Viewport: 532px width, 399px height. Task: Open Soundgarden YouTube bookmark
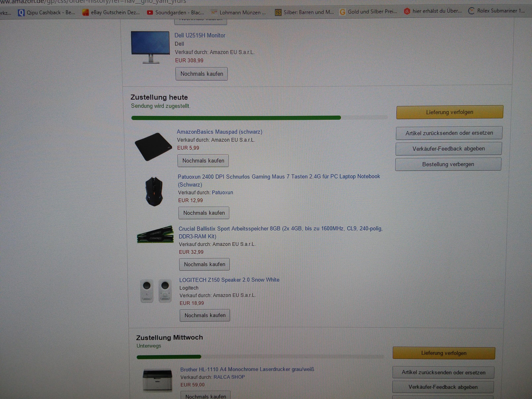point(176,12)
